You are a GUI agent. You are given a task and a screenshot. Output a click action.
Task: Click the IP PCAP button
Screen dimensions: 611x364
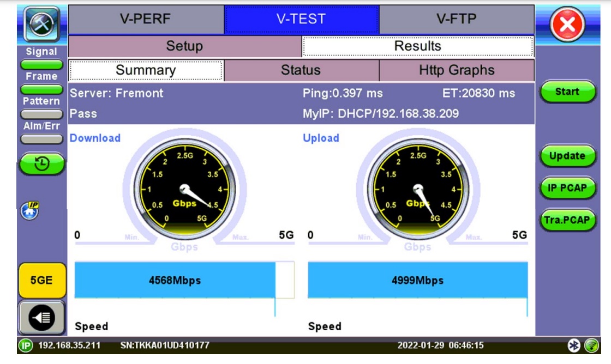pyautogui.click(x=567, y=188)
